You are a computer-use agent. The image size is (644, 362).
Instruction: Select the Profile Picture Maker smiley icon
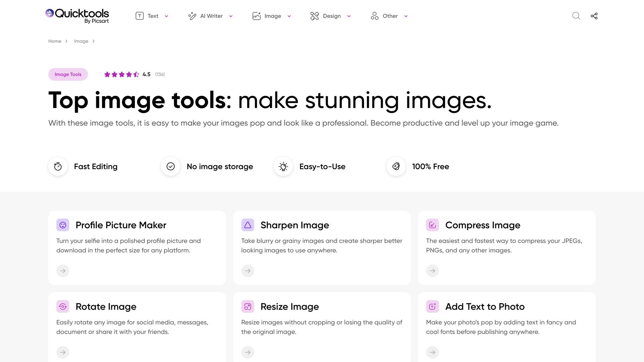tap(63, 225)
